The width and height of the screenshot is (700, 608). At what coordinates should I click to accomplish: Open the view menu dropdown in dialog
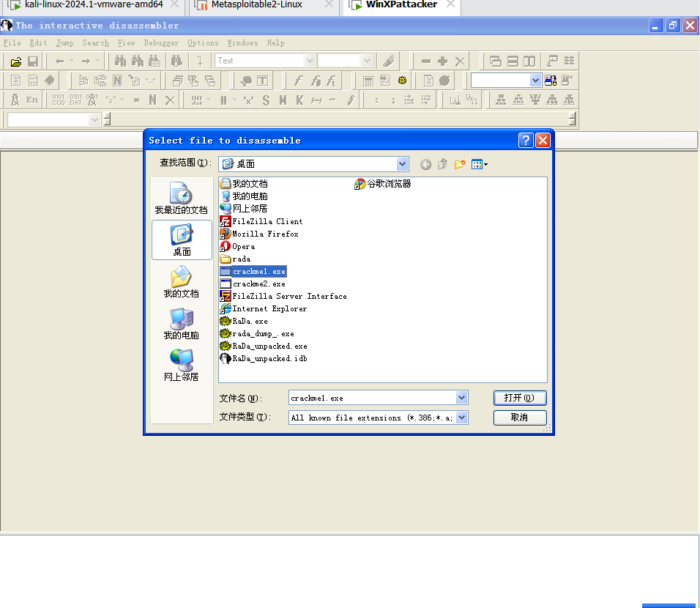tap(480, 164)
